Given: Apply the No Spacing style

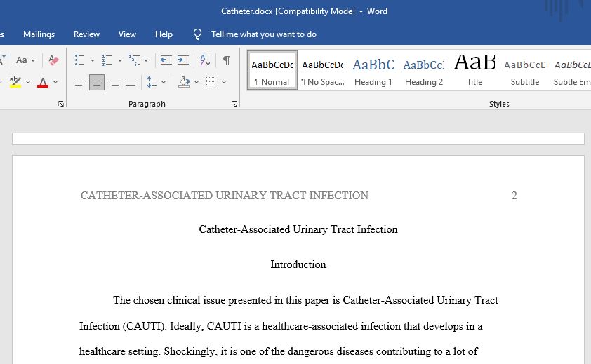Looking at the screenshot, I should tap(323, 70).
